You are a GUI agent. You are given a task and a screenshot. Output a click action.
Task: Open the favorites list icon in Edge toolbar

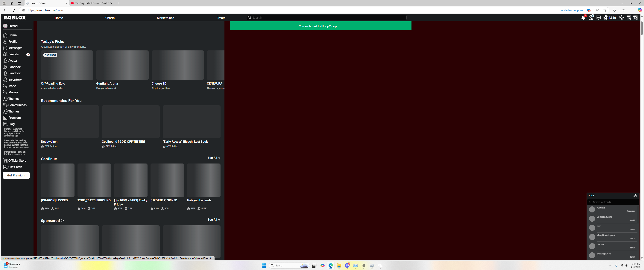tap(623, 10)
